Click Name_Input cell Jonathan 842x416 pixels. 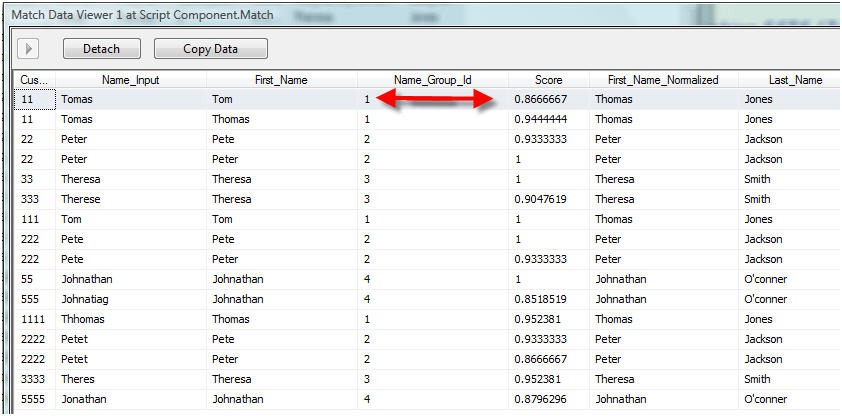pos(131,399)
